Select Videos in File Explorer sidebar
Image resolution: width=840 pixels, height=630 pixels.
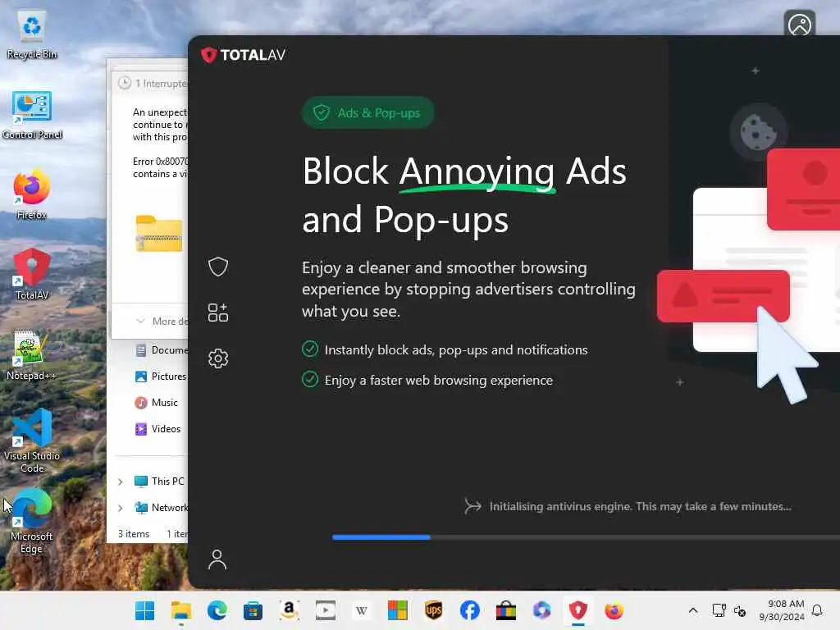[x=157, y=429]
